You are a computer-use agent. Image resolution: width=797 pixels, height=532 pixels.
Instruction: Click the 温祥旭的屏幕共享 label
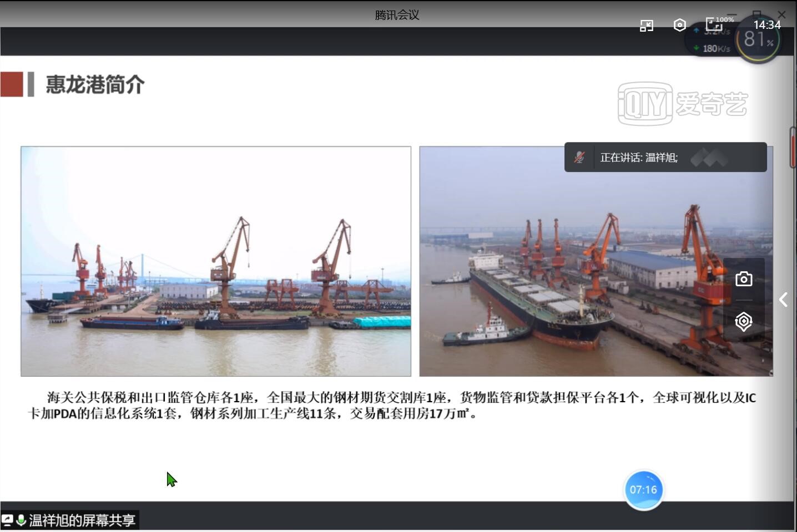tap(82, 520)
